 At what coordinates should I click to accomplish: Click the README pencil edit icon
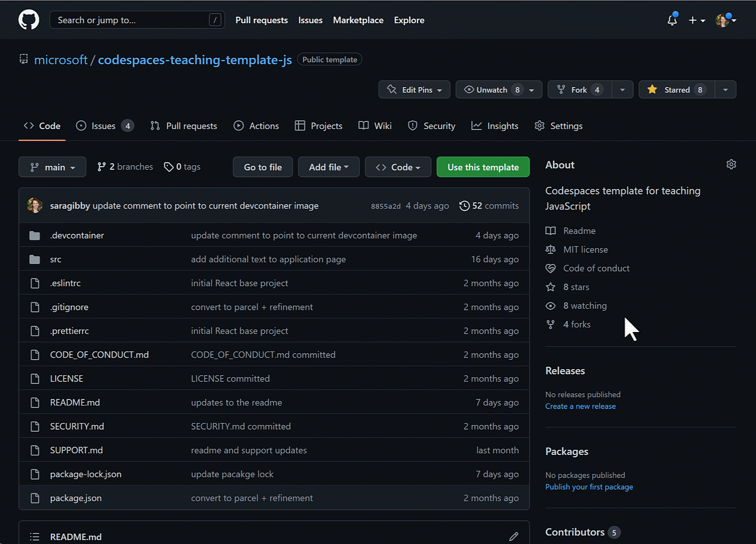[x=514, y=536]
